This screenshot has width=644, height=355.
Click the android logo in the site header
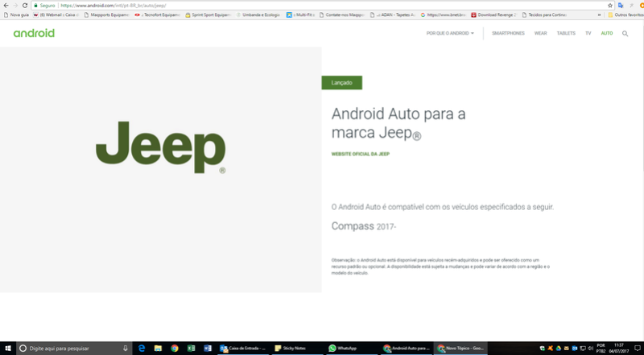(34, 33)
